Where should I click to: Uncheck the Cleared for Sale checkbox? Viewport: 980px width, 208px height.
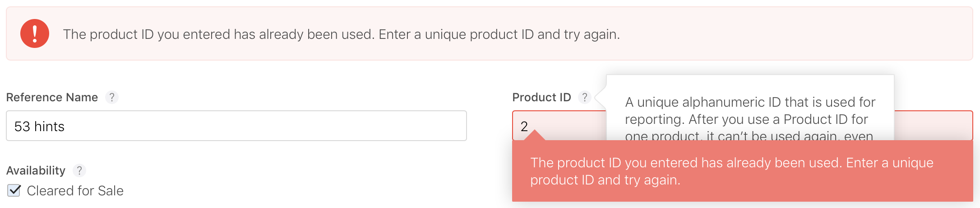pos(14,190)
